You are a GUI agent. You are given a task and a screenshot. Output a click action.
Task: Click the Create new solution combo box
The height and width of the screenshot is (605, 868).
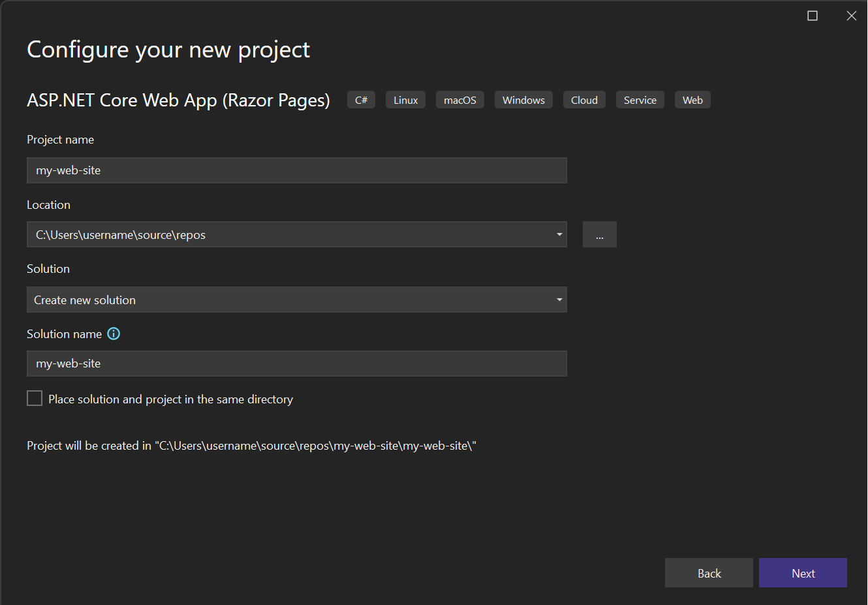(x=287, y=300)
